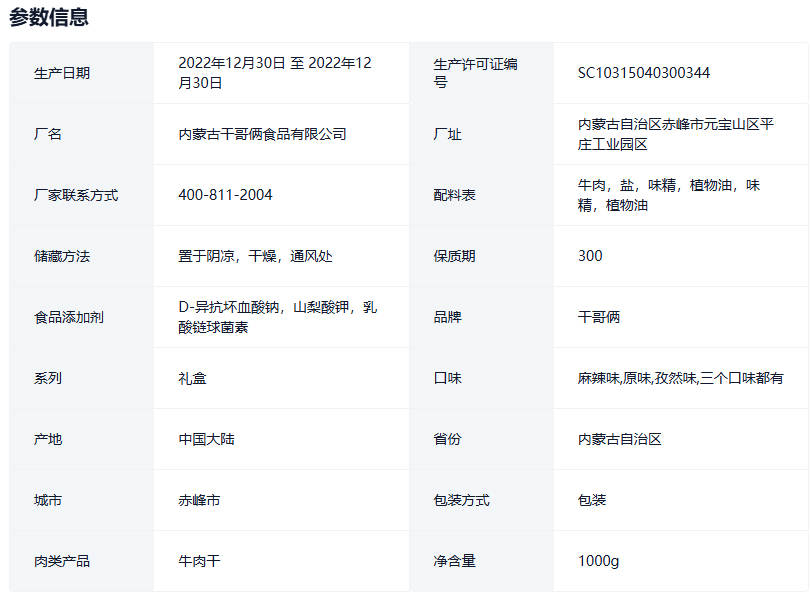Click the ingredients list starting with 牛肉
The width and height of the screenshot is (810, 603).
(668, 195)
